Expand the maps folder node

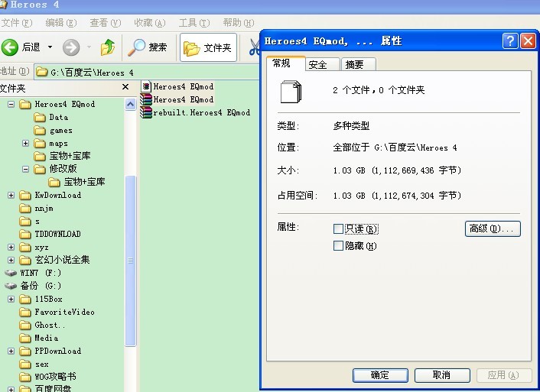(x=25, y=143)
